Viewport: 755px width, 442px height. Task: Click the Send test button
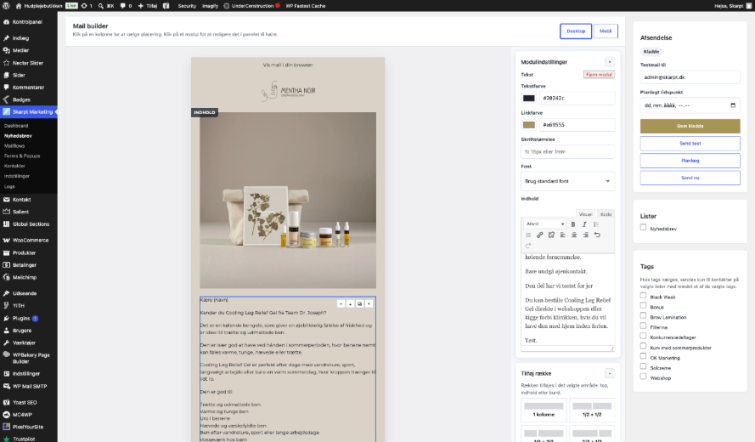click(x=690, y=143)
